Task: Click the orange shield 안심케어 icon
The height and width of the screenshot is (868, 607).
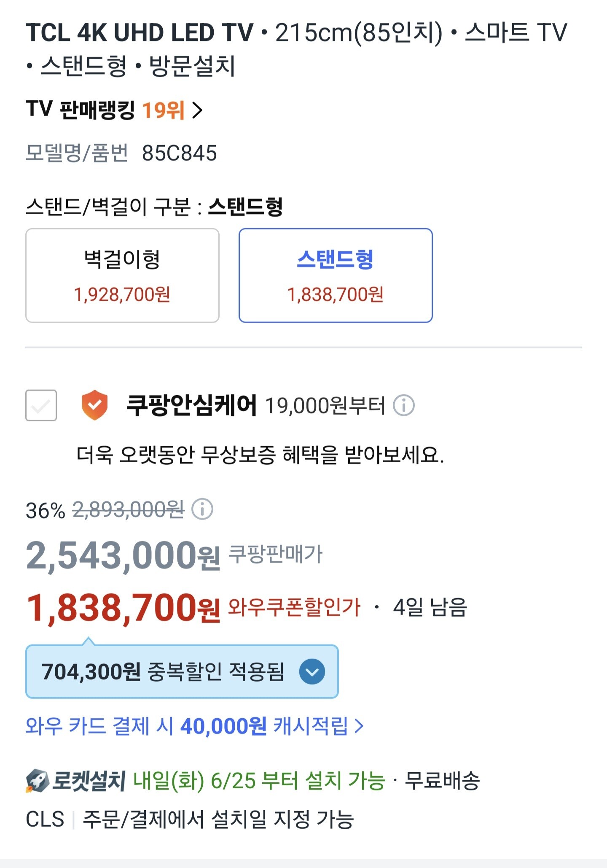Action: click(x=94, y=405)
